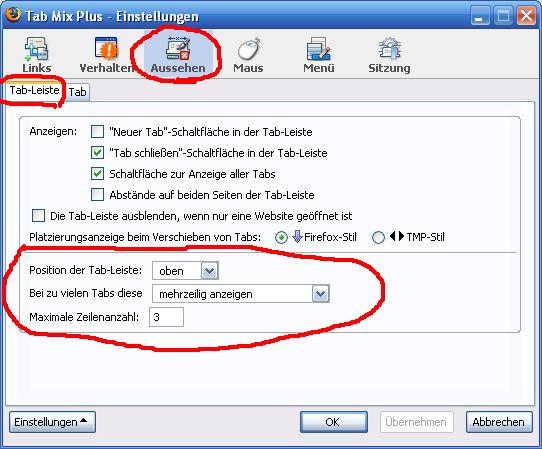Switch to the Tab sub-tab

coord(77,92)
